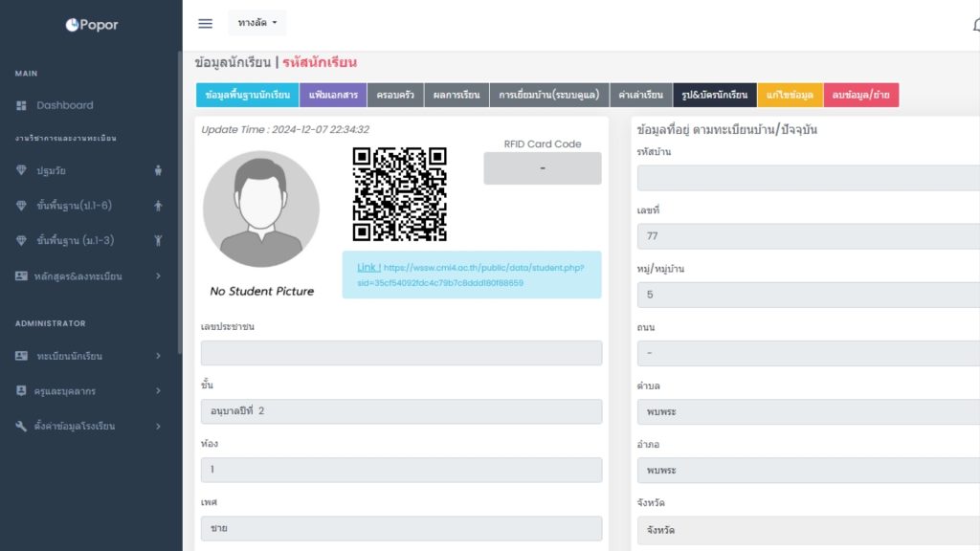Click the person icon next to ขั้นพื้นฐาน(ป.1-6)
The image size is (980, 551).
click(158, 206)
